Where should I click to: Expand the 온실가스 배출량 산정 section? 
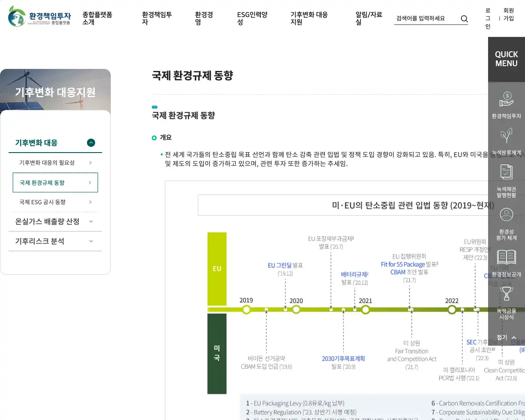(x=91, y=221)
